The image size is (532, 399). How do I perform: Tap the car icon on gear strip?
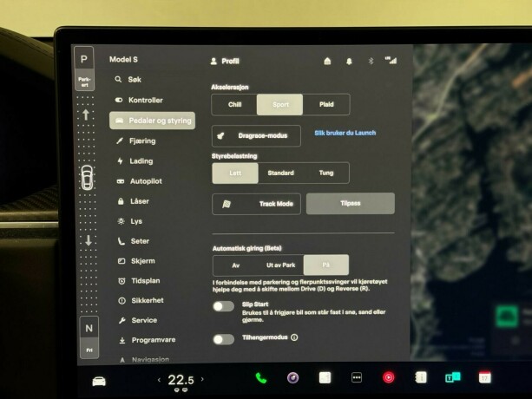[x=87, y=177]
